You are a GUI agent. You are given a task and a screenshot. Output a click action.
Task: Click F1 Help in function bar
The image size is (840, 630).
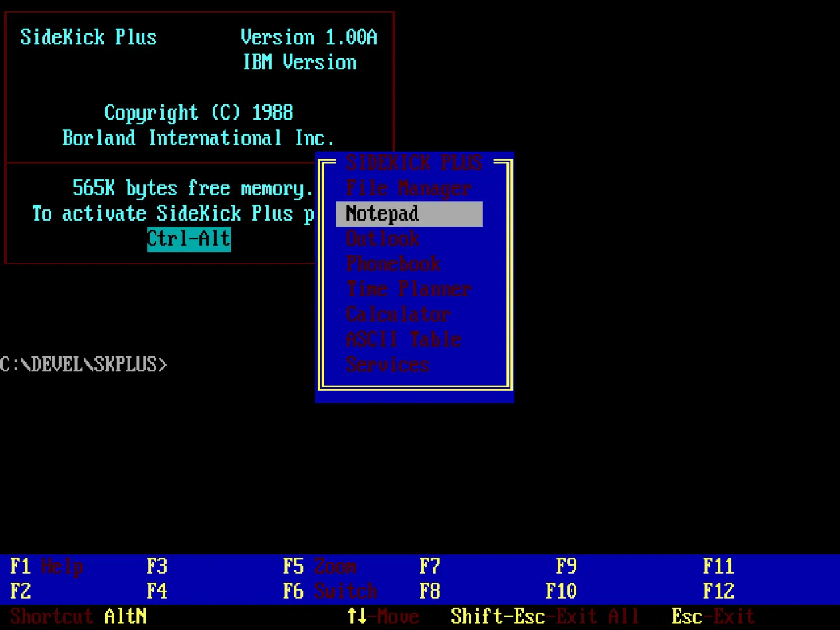coord(47,567)
